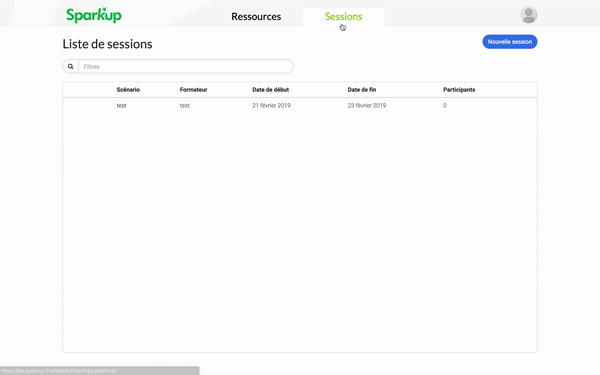This screenshot has width=600, height=375.
Task: Click the '21 février 2019' start date
Action: (271, 106)
